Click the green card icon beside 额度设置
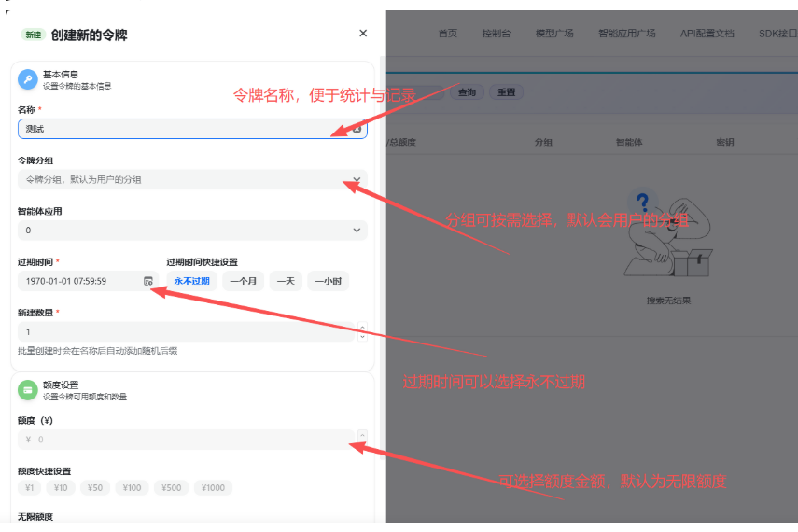 click(28, 390)
